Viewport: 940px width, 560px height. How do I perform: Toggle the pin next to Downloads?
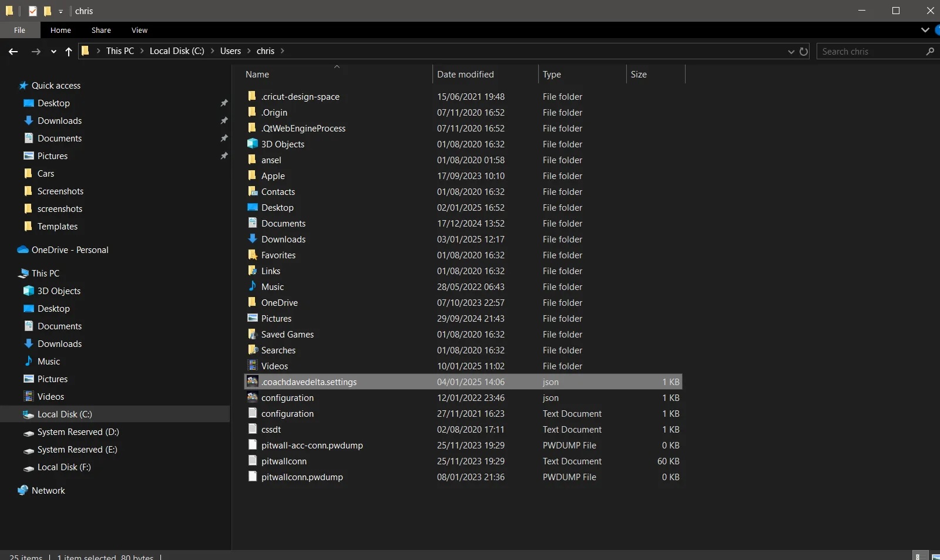224,121
